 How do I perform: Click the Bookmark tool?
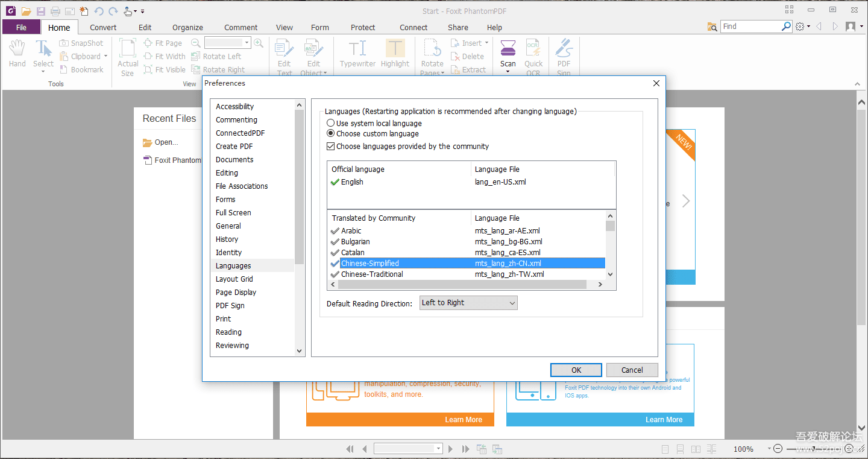81,70
